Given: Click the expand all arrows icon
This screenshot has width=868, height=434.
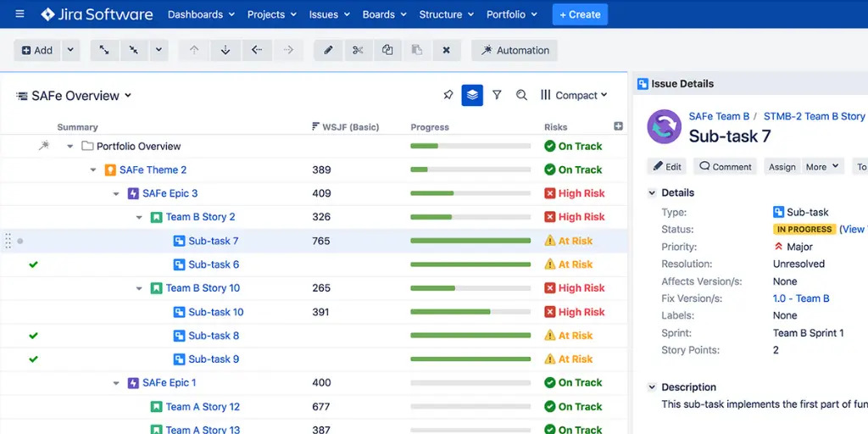Looking at the screenshot, I should pyautogui.click(x=104, y=50).
